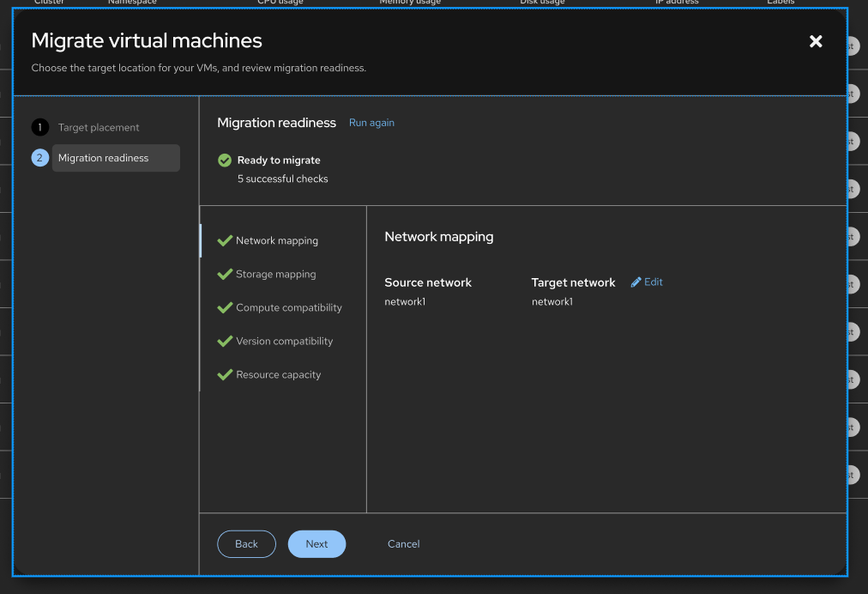
Task: Go to the Target placement step
Action: [x=99, y=127]
